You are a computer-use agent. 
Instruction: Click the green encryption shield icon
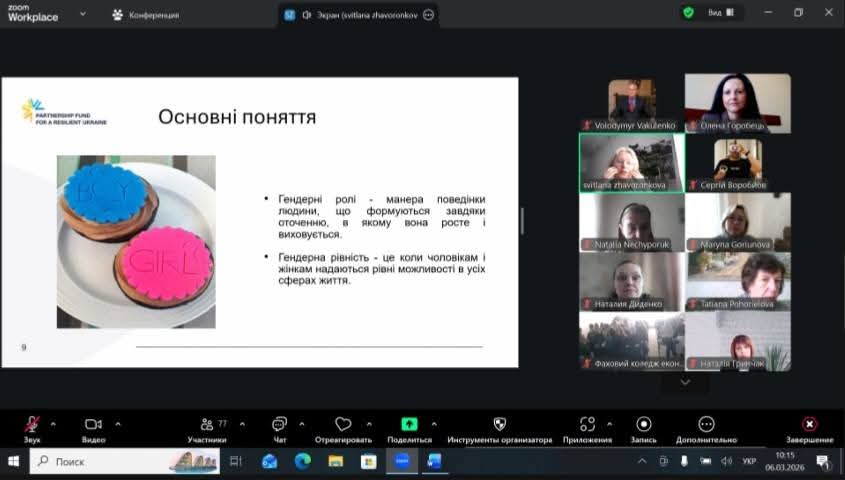point(688,13)
